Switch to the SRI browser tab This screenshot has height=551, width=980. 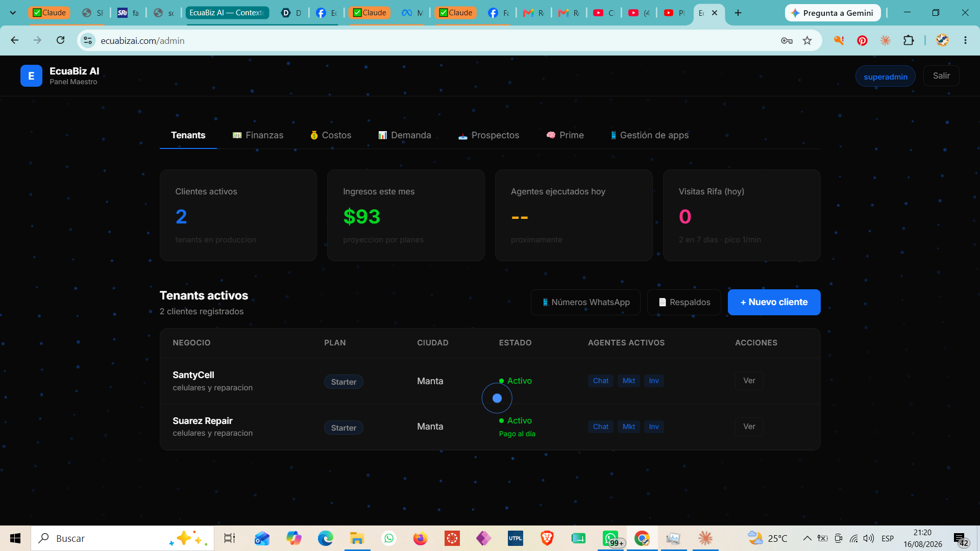coord(128,13)
